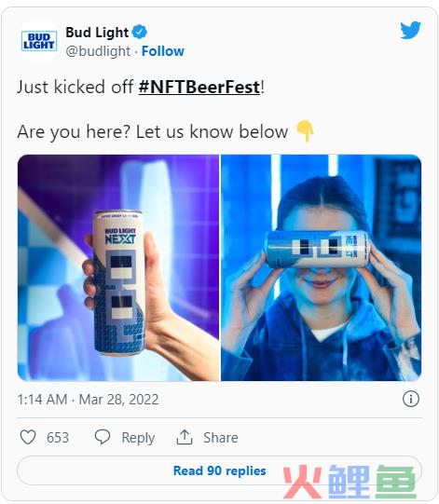Open the #NFTBeerFest hashtag
Viewport: 439px width, 504px height.
coord(199,87)
